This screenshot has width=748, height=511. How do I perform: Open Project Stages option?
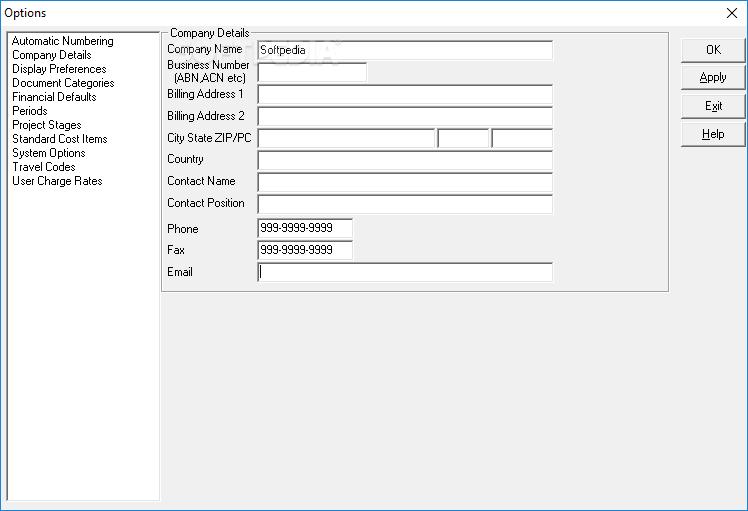pos(47,125)
